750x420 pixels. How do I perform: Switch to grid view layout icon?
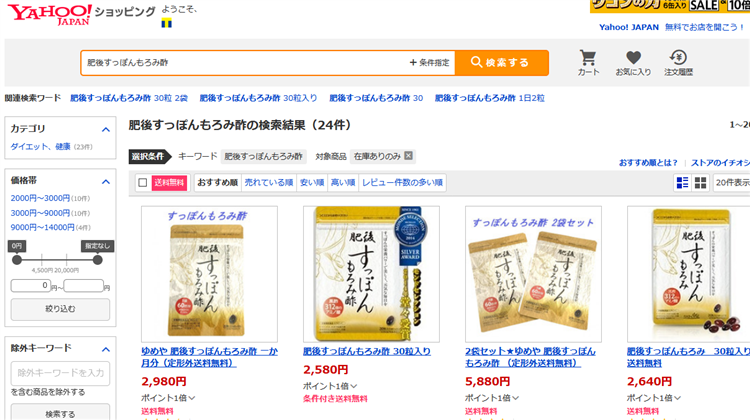click(x=700, y=182)
